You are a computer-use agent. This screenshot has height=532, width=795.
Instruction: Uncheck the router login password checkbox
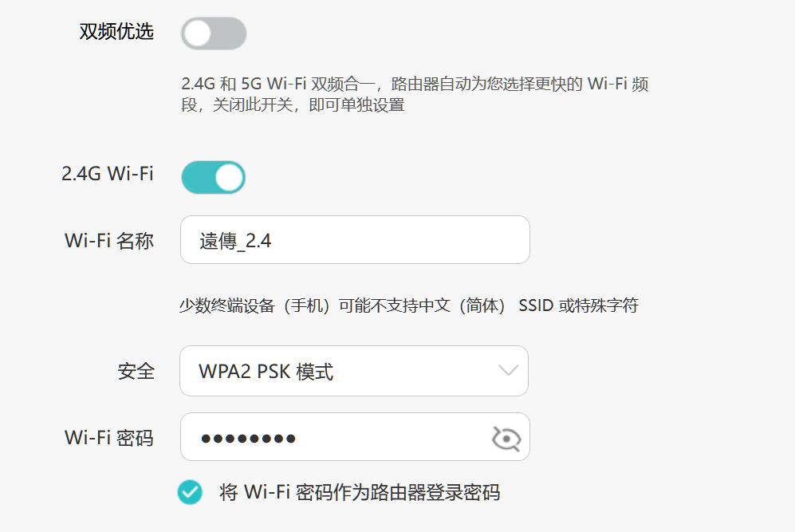coord(190,492)
